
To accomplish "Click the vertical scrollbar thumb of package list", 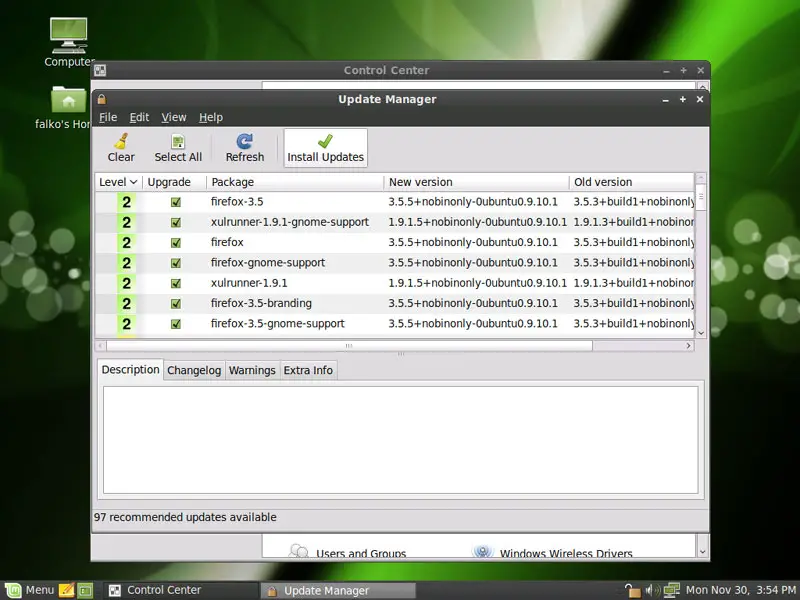I will (x=701, y=197).
